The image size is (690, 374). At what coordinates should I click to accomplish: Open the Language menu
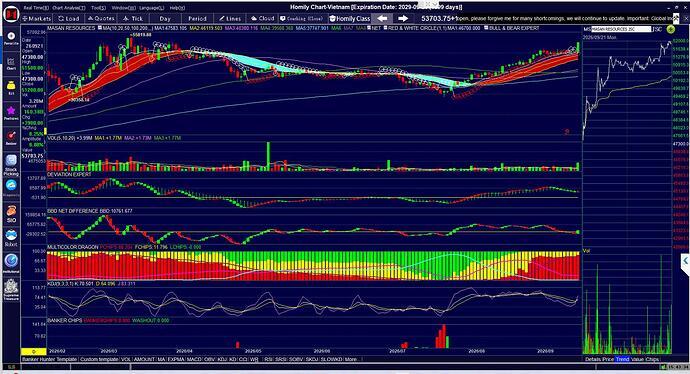coord(151,8)
